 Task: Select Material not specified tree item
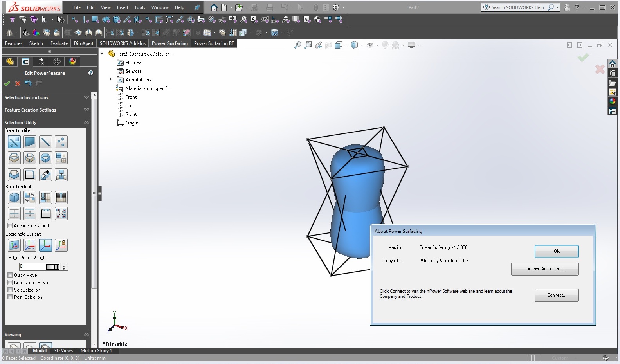(x=144, y=88)
